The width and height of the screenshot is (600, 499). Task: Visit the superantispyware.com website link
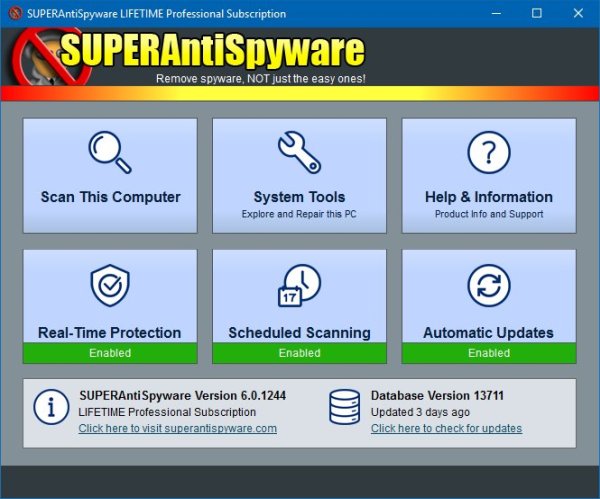tap(178, 429)
